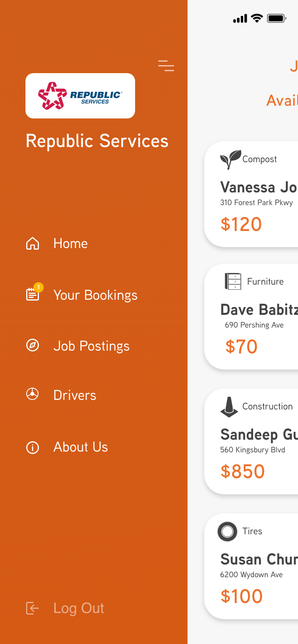Click the Home house icon

click(33, 243)
